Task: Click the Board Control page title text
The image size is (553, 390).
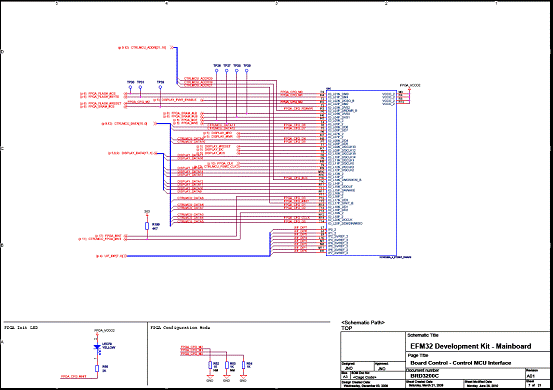Action: (x=461, y=363)
